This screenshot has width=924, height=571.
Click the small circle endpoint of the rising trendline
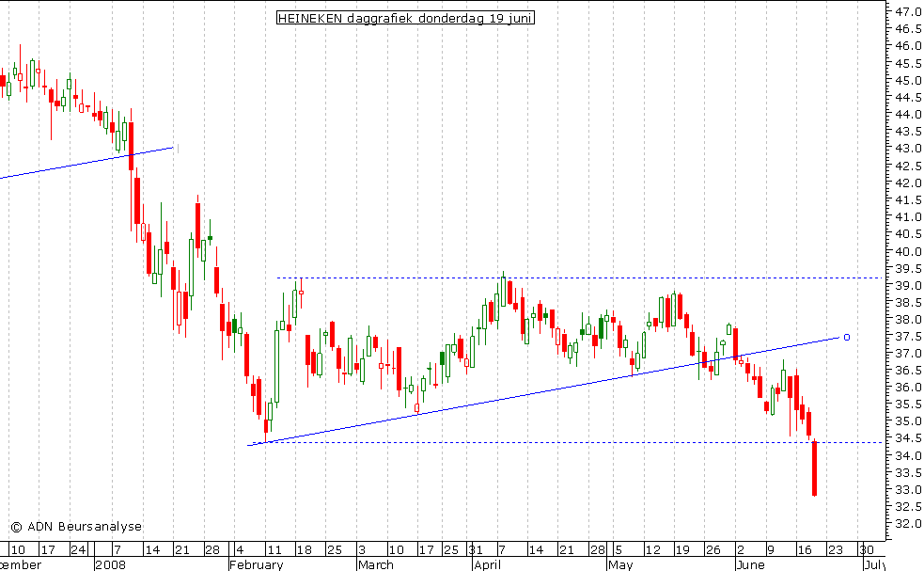coord(847,338)
